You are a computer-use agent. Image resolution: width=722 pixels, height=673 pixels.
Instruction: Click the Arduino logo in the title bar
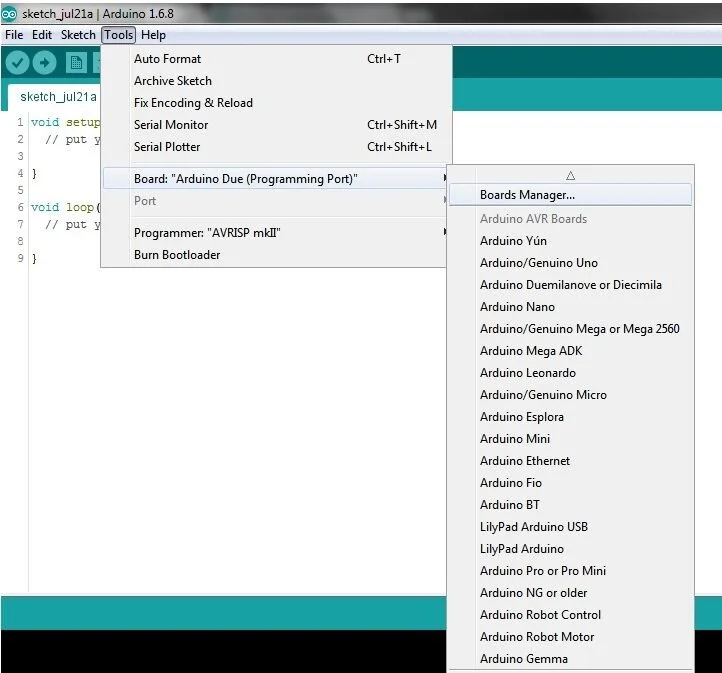9,14
